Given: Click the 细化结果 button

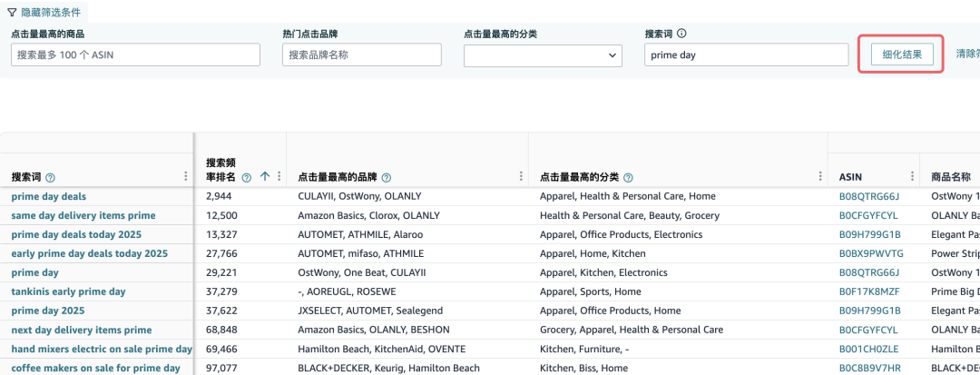Looking at the screenshot, I should pos(902,54).
